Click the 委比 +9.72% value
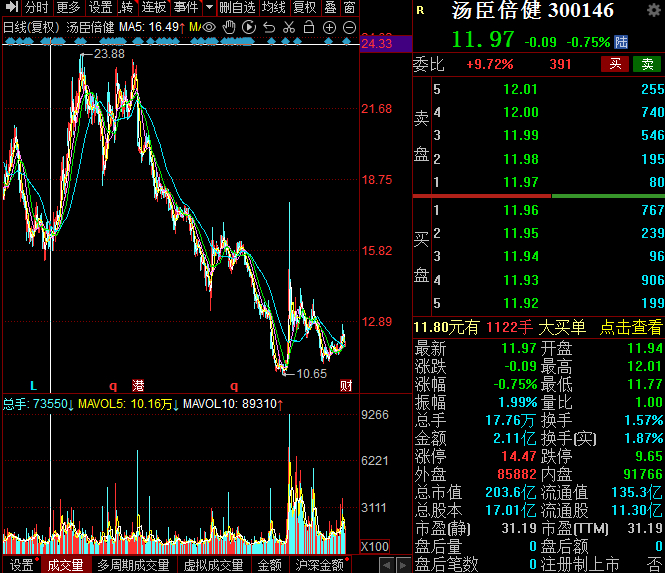Screen dimensions: 665x573 tap(490, 64)
